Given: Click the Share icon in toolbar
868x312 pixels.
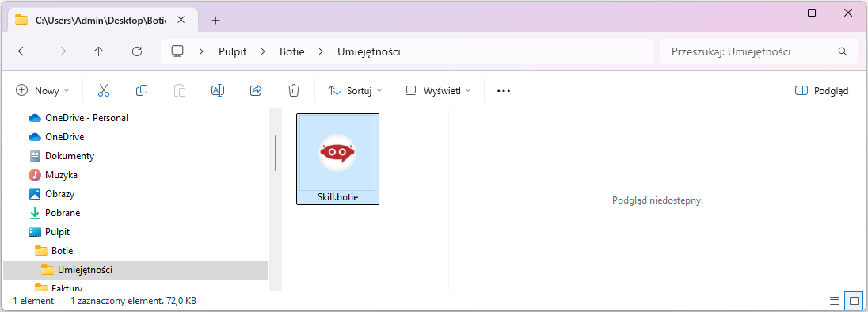Looking at the screenshot, I should 256,91.
